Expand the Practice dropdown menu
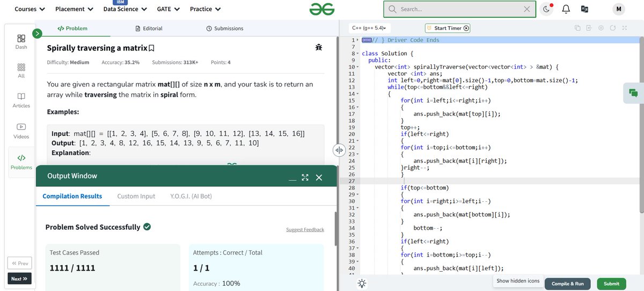644x291 pixels. [204, 9]
